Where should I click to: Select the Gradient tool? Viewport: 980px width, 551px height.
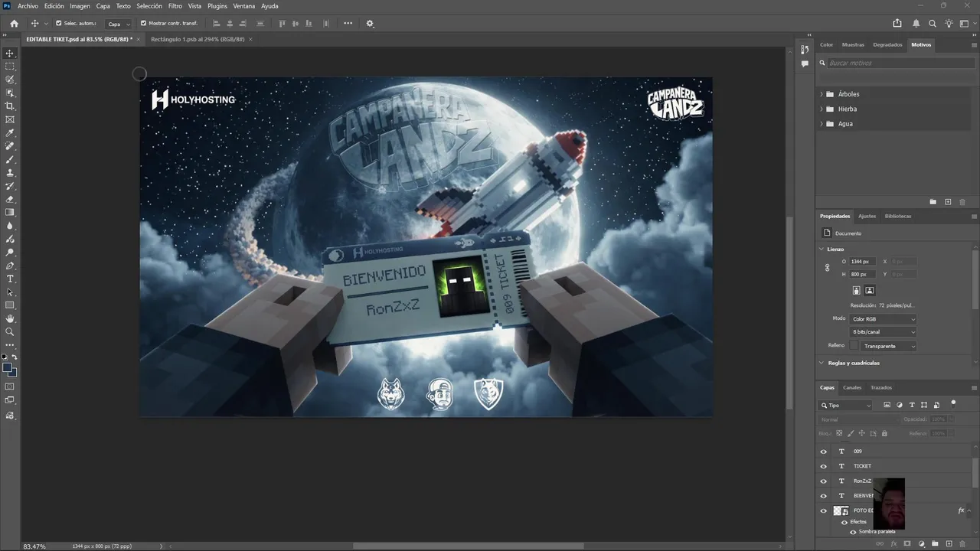(10, 213)
